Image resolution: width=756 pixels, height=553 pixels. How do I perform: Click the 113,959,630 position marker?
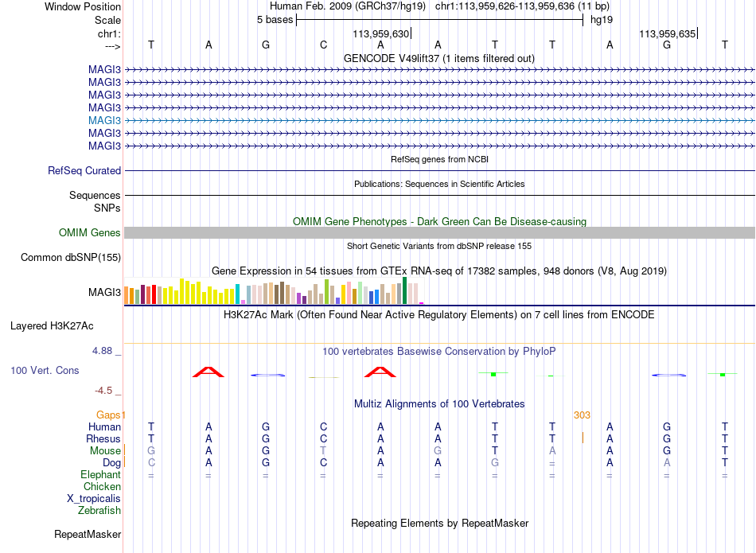coord(381,33)
